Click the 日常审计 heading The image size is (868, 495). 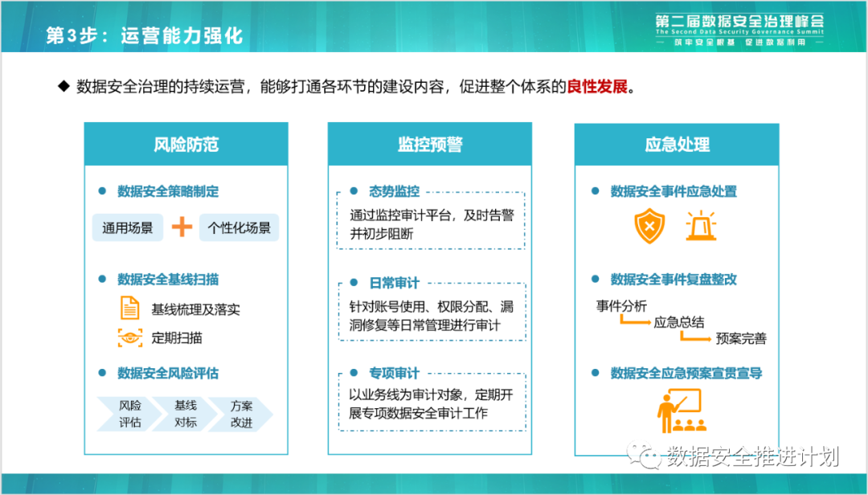point(394,283)
